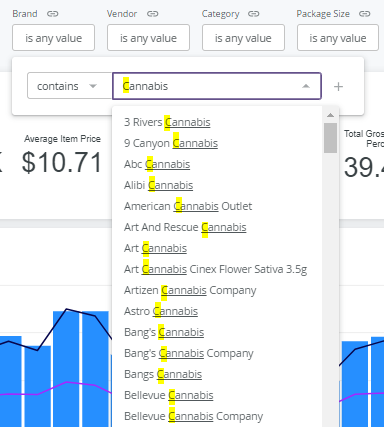Open the Vendor 'is any value' filter
This screenshot has height=427, width=384.
click(148, 38)
